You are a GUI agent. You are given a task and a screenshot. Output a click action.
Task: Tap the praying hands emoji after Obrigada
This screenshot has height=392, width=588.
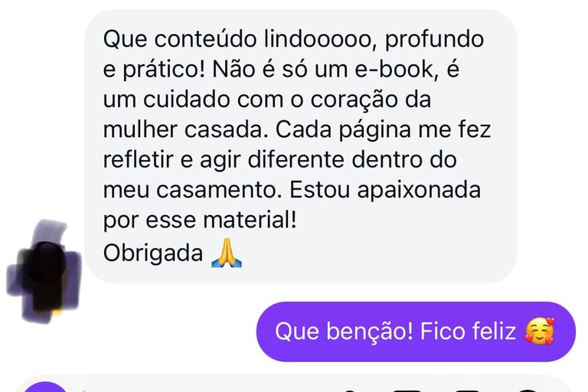[227, 253]
